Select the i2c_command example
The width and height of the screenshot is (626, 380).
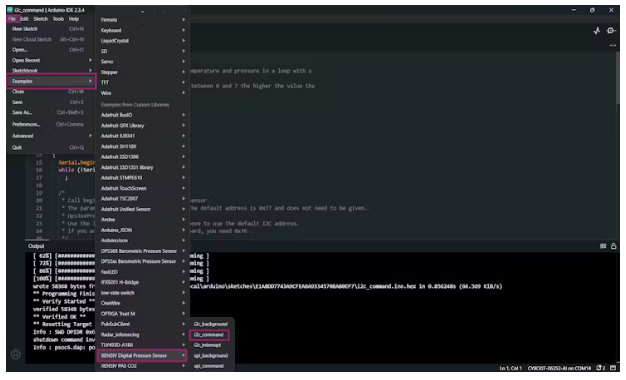coord(209,335)
